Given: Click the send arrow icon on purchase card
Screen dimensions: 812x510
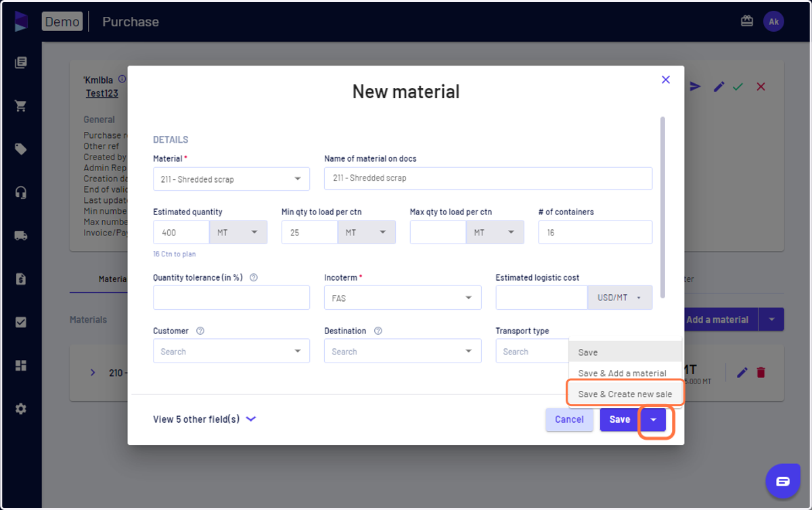Looking at the screenshot, I should [696, 87].
